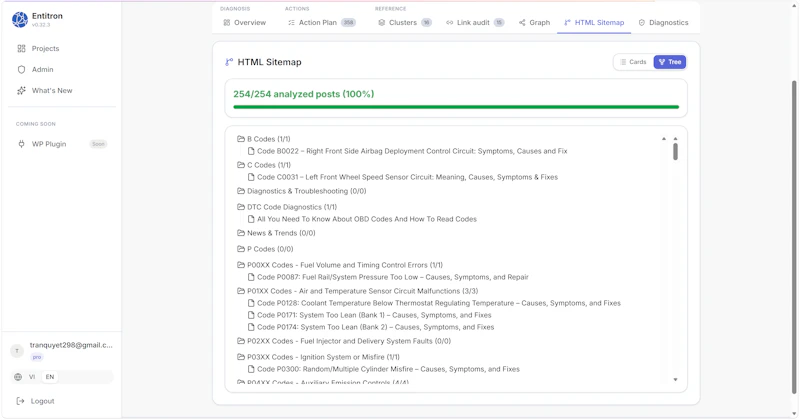
Task: Open the Graph tab
Action: click(535, 22)
